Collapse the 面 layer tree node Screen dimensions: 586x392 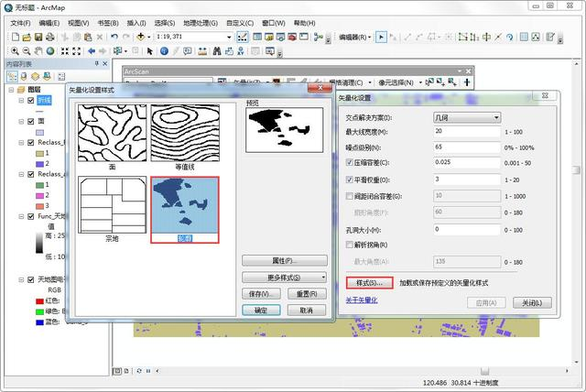click(x=21, y=121)
